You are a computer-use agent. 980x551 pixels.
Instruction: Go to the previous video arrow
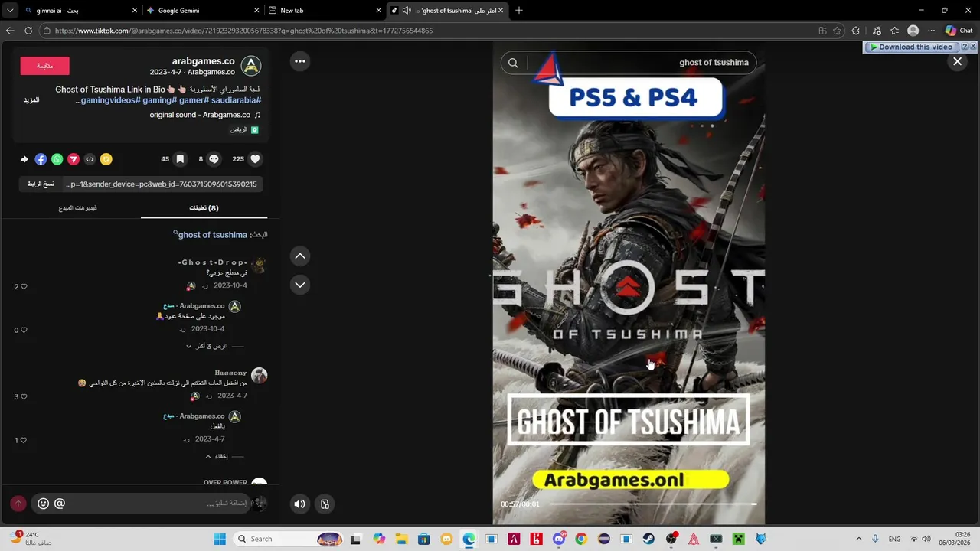coord(300,256)
